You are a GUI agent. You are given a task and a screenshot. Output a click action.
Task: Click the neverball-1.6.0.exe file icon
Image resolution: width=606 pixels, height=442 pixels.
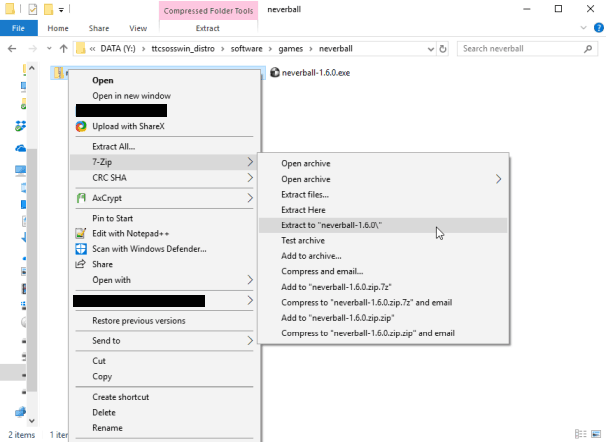tap(274, 72)
